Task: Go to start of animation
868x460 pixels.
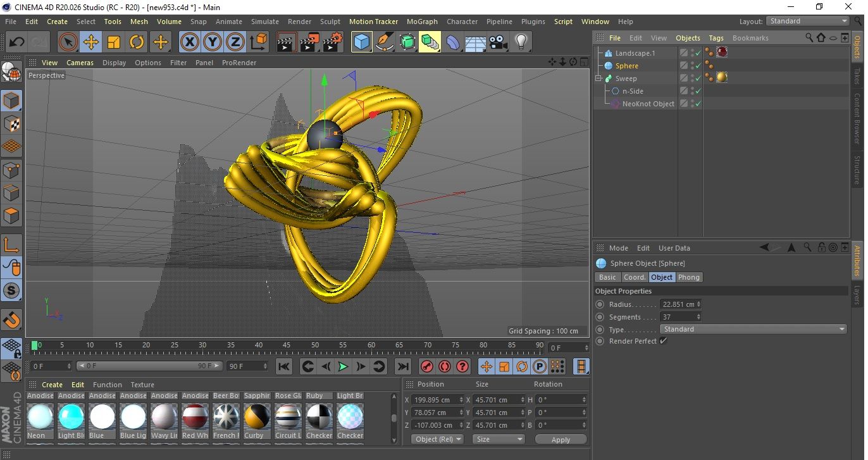Action: click(284, 366)
